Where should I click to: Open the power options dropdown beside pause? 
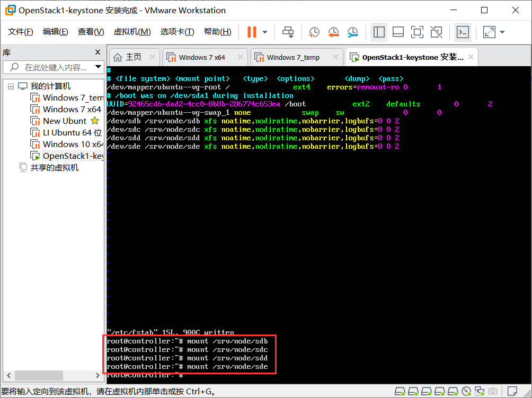(x=265, y=32)
